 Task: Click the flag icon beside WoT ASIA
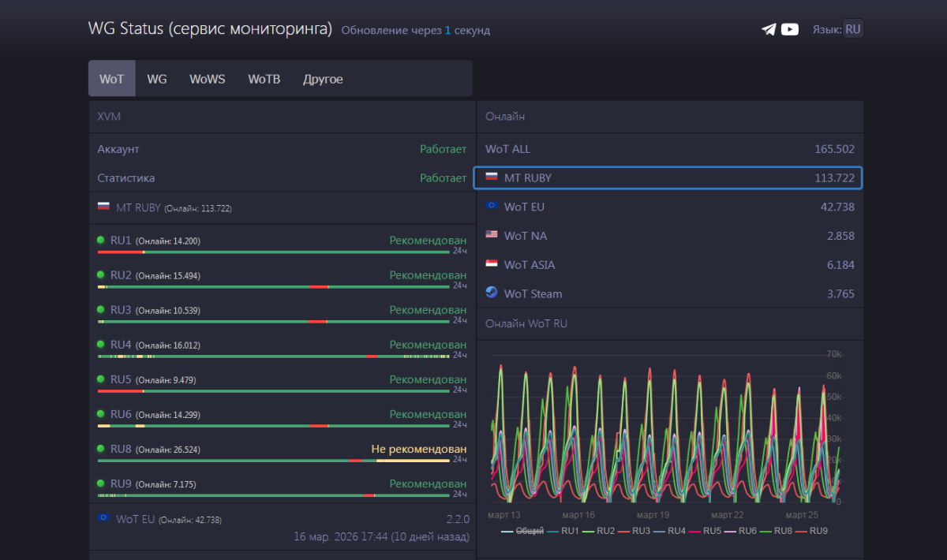point(492,264)
